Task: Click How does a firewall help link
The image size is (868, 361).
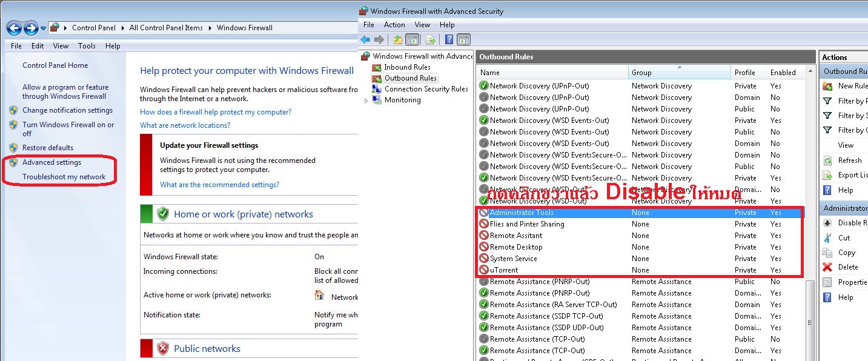Action: tap(216, 112)
